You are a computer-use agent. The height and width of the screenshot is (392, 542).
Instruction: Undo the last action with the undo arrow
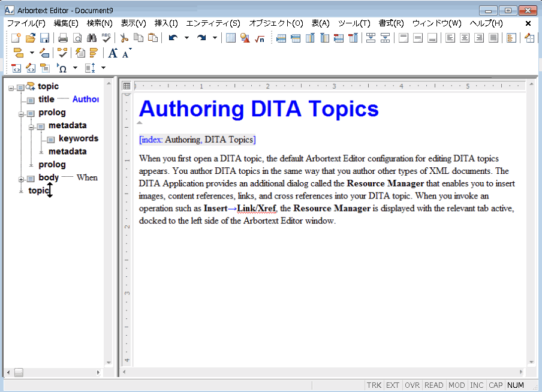tap(173, 38)
